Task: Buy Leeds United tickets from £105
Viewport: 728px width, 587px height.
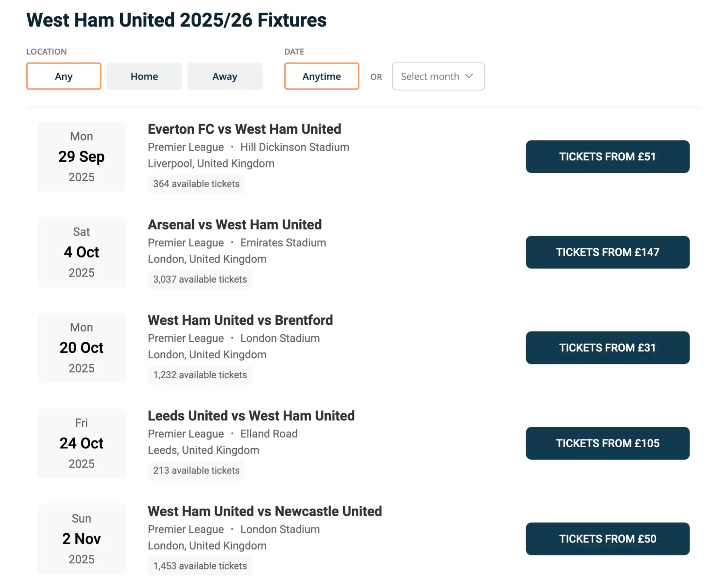Action: (x=607, y=443)
